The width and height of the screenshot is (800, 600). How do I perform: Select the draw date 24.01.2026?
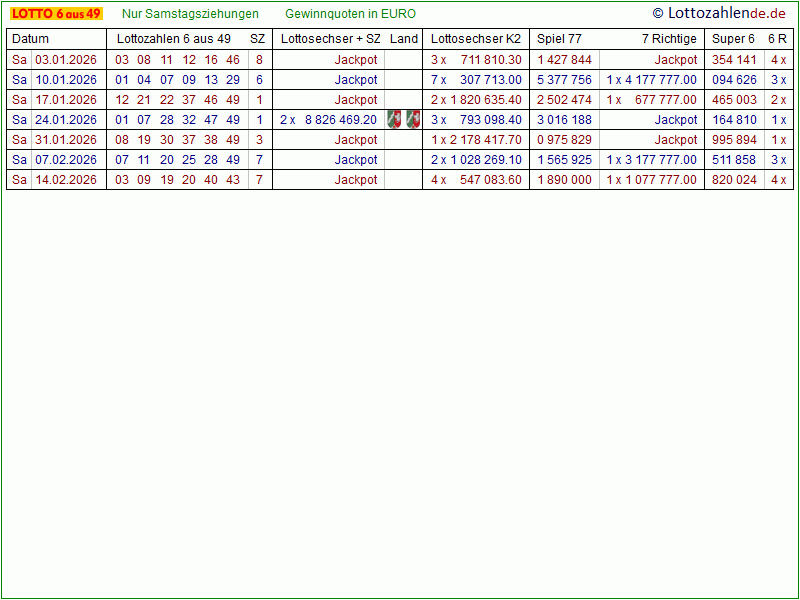click(66, 120)
